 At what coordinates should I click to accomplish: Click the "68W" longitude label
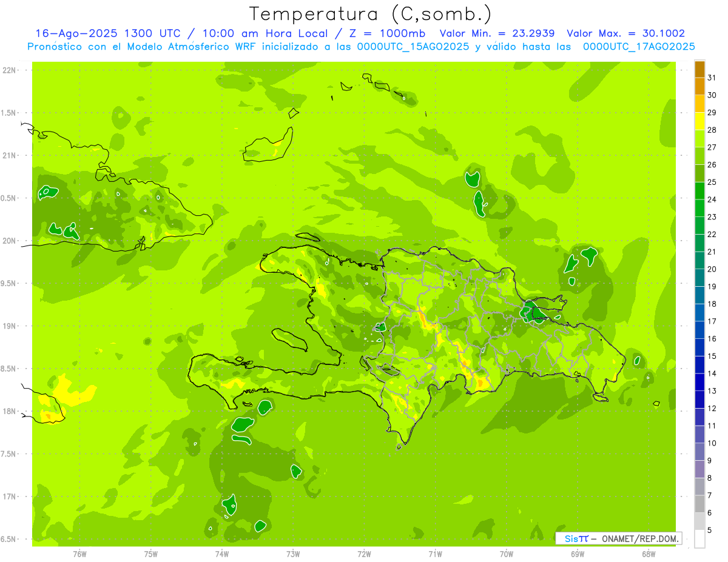(x=649, y=554)
